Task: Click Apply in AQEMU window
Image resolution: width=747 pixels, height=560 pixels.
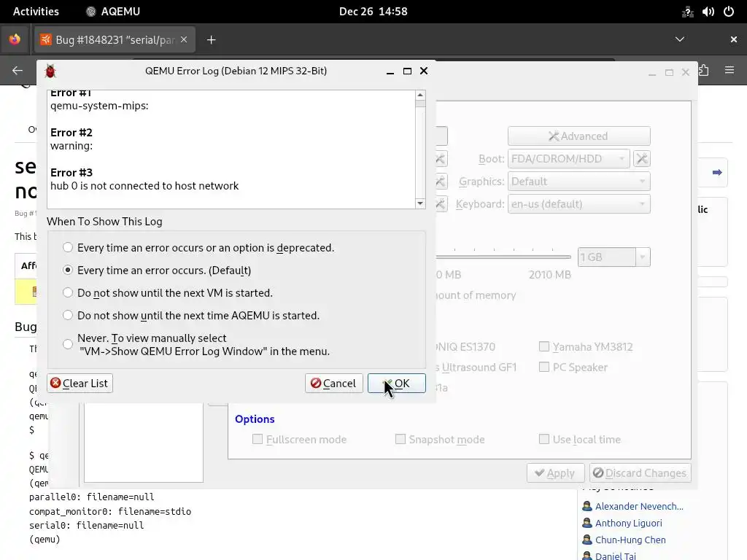Action: pos(555,472)
